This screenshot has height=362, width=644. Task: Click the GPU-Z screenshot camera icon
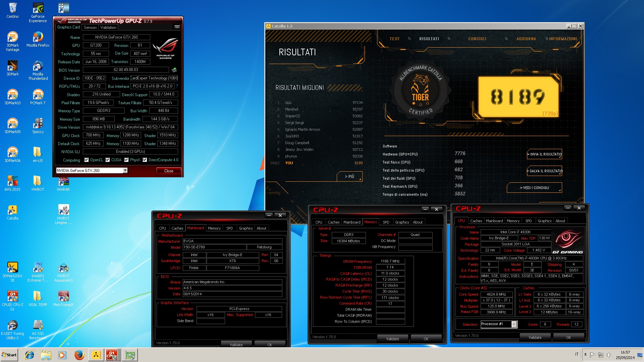177,27
